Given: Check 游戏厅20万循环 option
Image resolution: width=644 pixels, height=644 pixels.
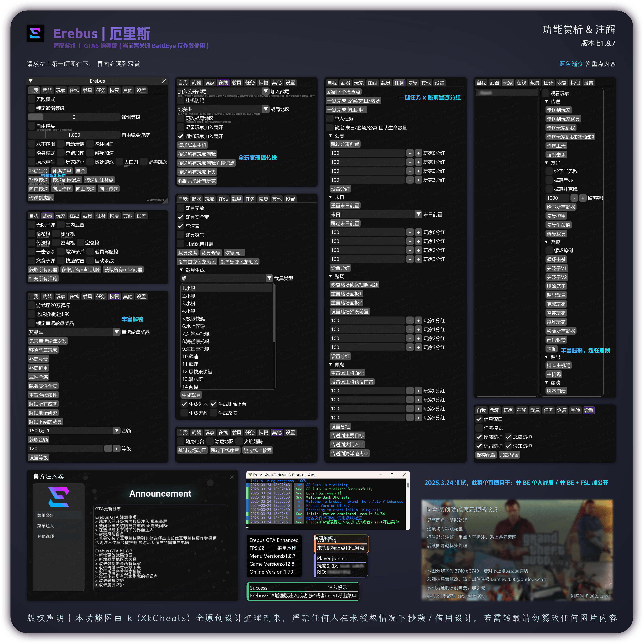Looking at the screenshot, I should click(32, 305).
